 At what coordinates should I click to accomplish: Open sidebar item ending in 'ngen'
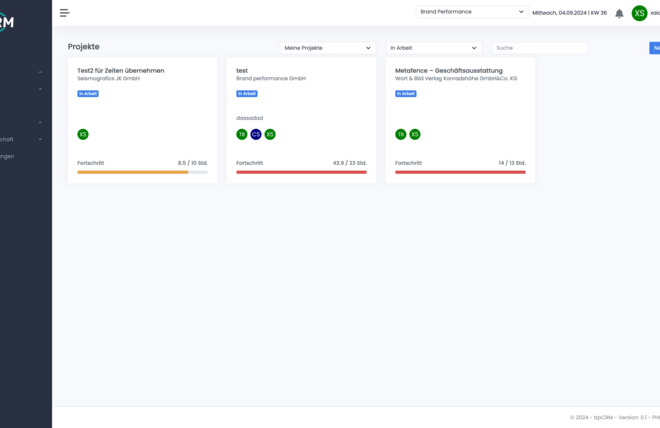(7, 156)
